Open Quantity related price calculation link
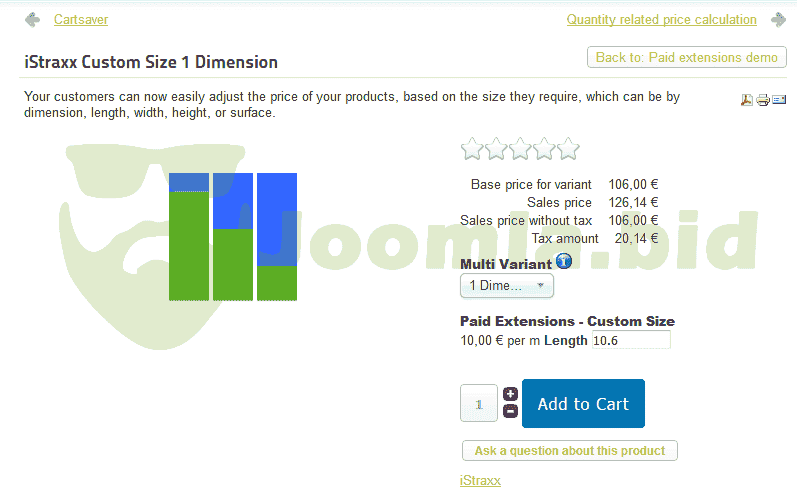 (x=661, y=19)
